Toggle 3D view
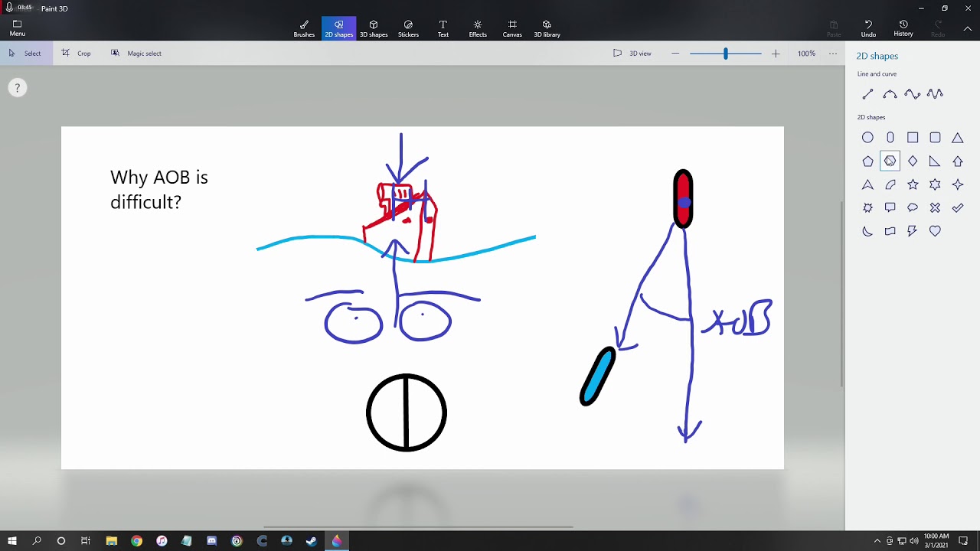 point(632,54)
